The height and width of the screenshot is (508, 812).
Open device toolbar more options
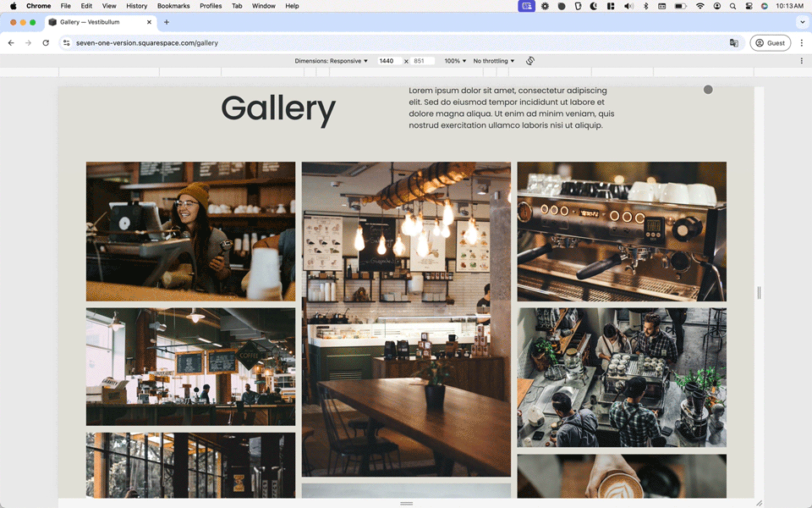point(802,61)
